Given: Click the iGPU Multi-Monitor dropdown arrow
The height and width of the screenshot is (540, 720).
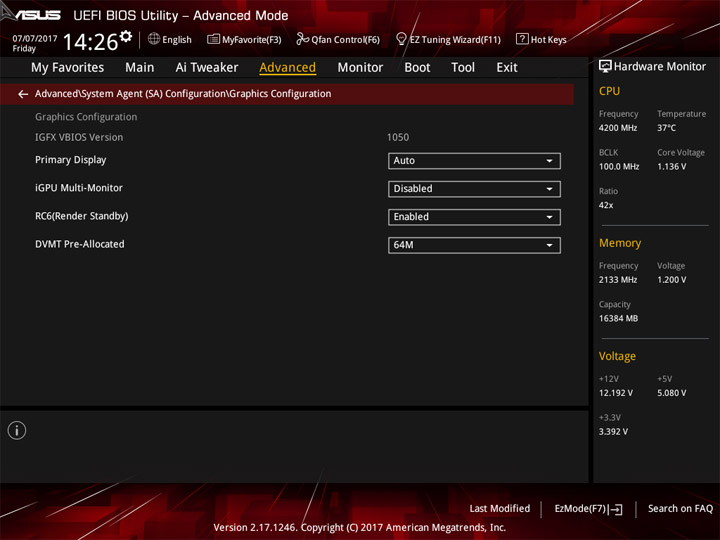Looking at the screenshot, I should pos(549,189).
